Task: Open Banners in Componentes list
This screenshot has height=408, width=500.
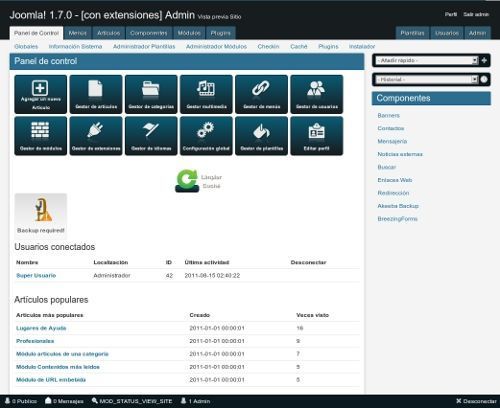Action: click(x=388, y=115)
